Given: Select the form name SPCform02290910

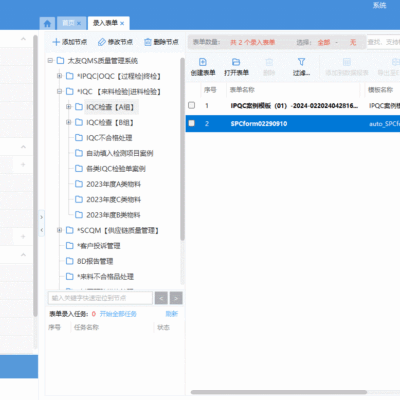Looking at the screenshot, I should (x=259, y=124).
